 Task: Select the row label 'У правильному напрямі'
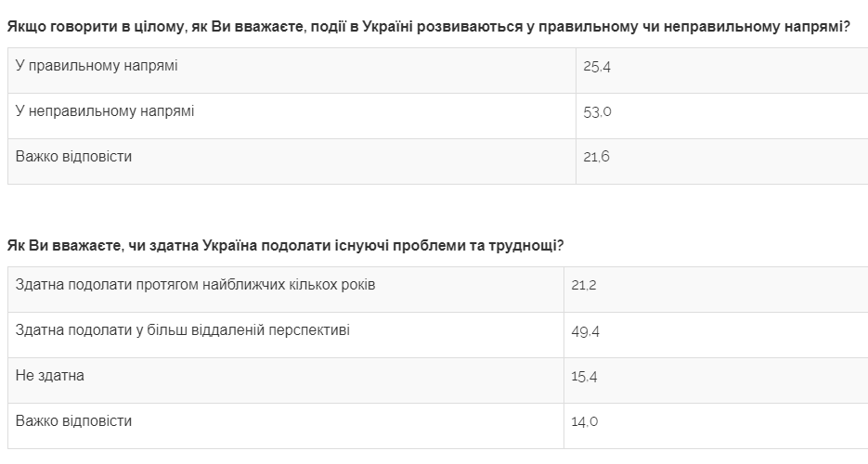pyautogui.click(x=97, y=66)
